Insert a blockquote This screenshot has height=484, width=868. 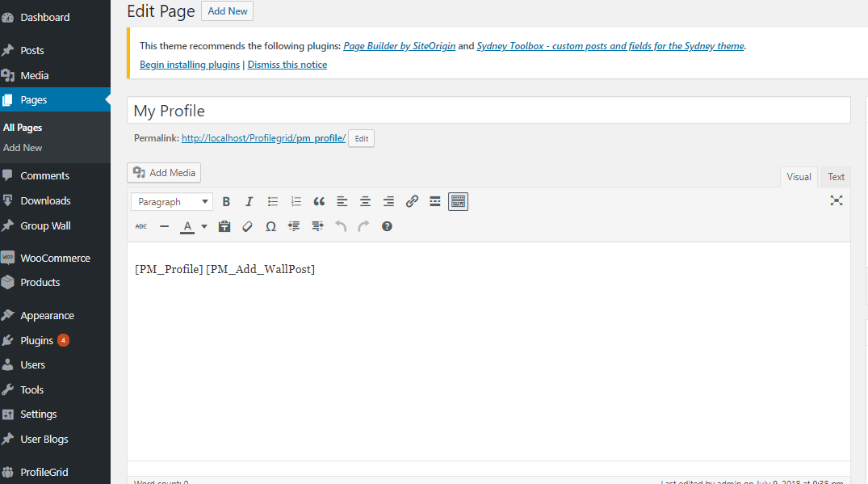click(x=319, y=201)
